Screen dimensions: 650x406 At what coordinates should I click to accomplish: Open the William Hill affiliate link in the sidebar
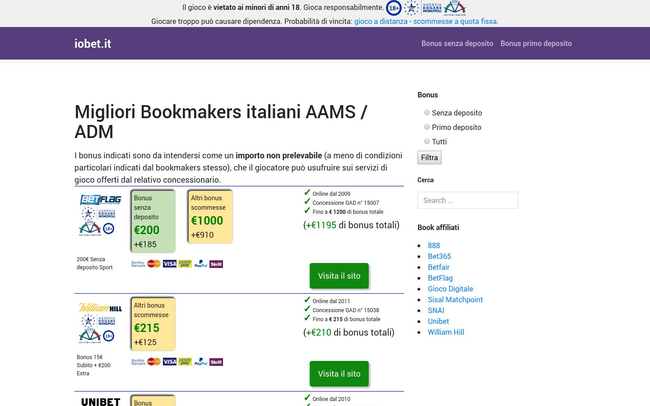[446, 332]
